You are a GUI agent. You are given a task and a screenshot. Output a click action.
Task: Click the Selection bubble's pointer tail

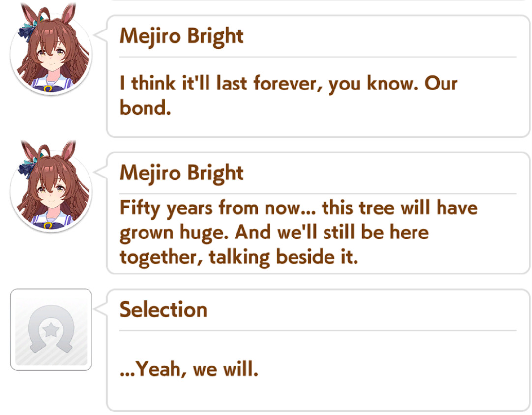click(101, 308)
